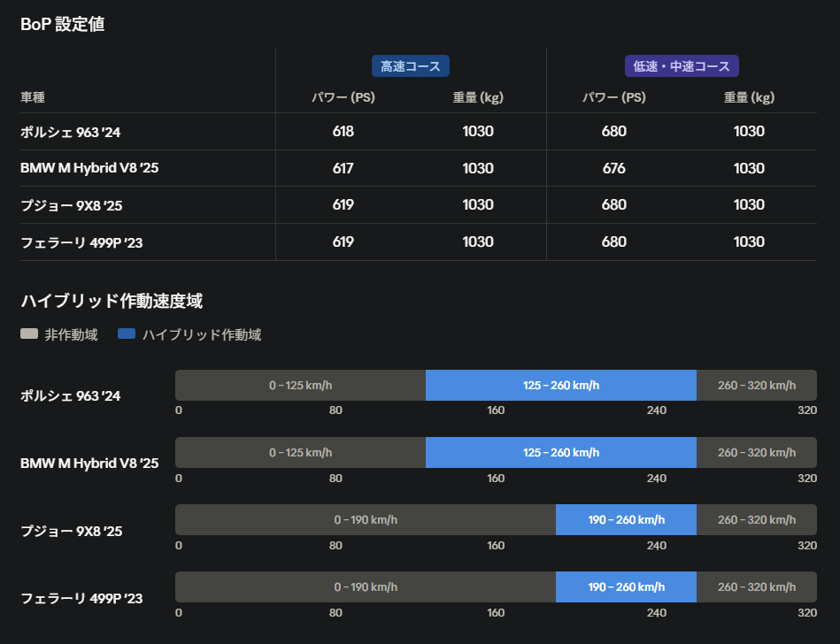Click Ferrari 190 – 260 km/h blue bar
Image resolution: width=840 pixels, height=644 pixels.
[x=627, y=586]
